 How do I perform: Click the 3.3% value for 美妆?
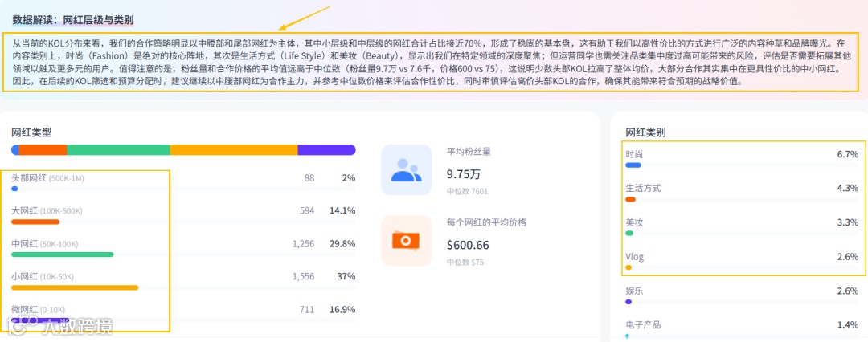click(x=848, y=222)
